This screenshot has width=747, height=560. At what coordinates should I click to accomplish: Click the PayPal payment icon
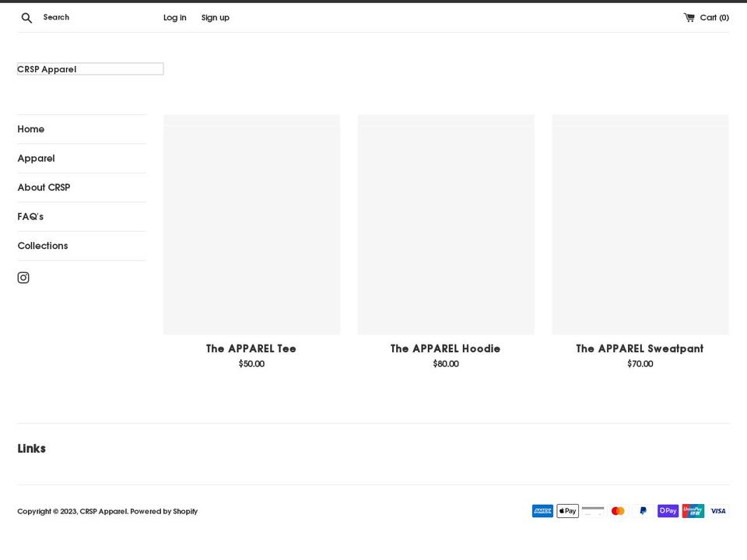pos(643,511)
